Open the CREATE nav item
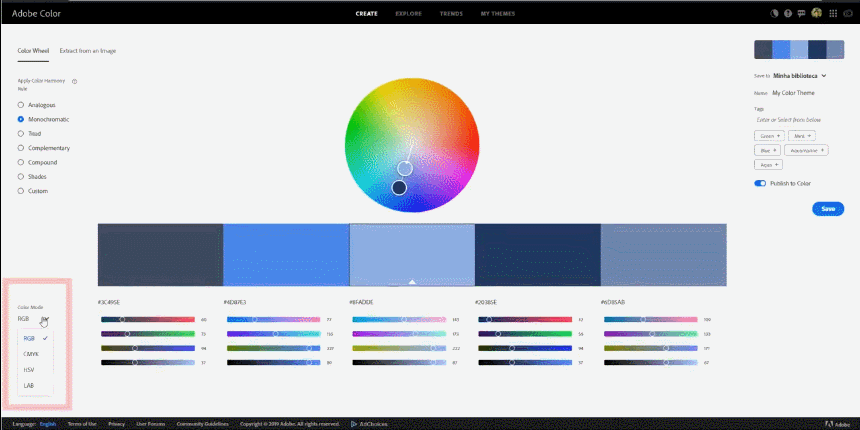The width and height of the screenshot is (860, 430). tap(366, 14)
